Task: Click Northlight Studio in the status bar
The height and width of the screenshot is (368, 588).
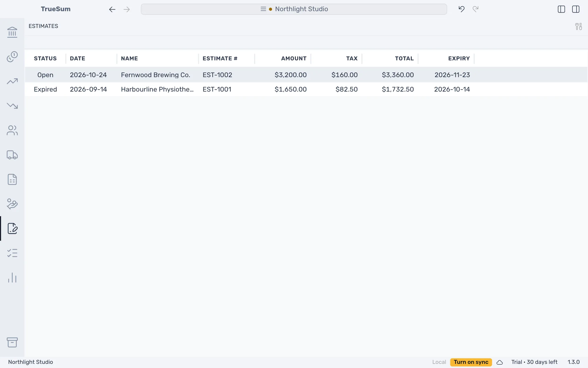Action: tap(31, 362)
